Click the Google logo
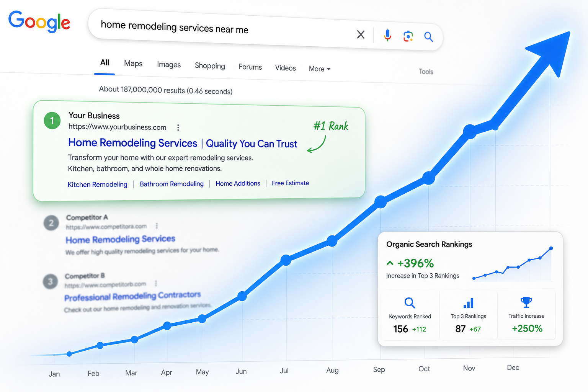 pyautogui.click(x=39, y=21)
